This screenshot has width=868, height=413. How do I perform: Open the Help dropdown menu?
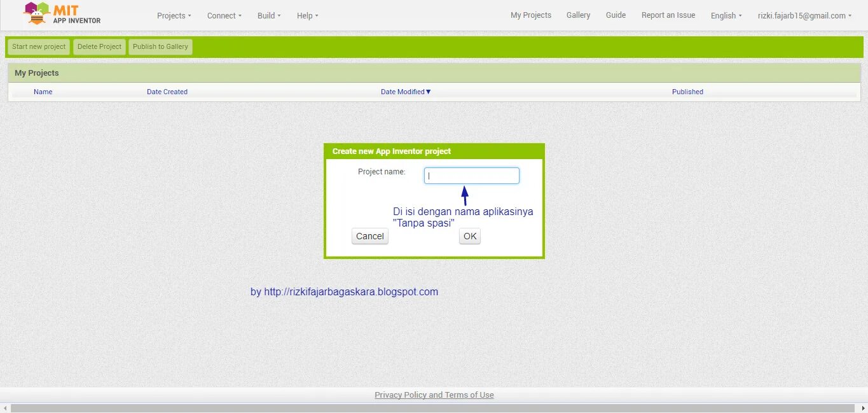point(307,15)
